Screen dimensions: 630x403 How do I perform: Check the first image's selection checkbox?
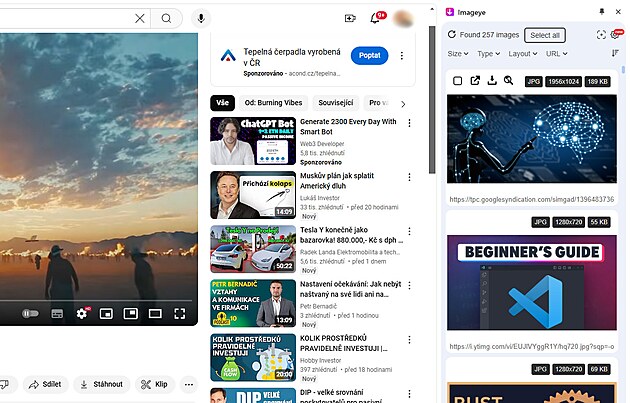coord(457,81)
